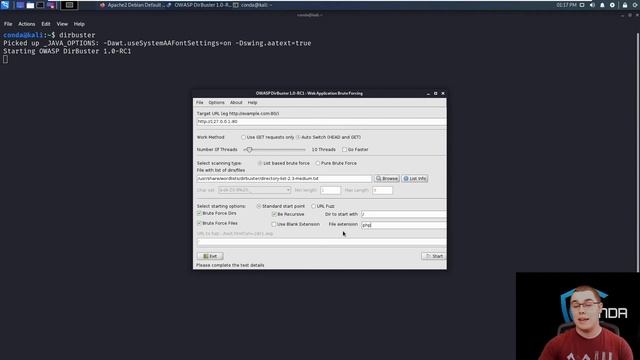Click the Target URL input field
The width and height of the screenshot is (640, 360).
tap(321, 122)
